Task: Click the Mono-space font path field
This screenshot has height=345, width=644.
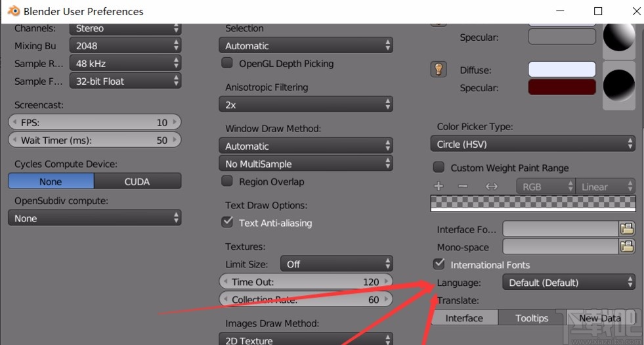Action: click(x=561, y=246)
